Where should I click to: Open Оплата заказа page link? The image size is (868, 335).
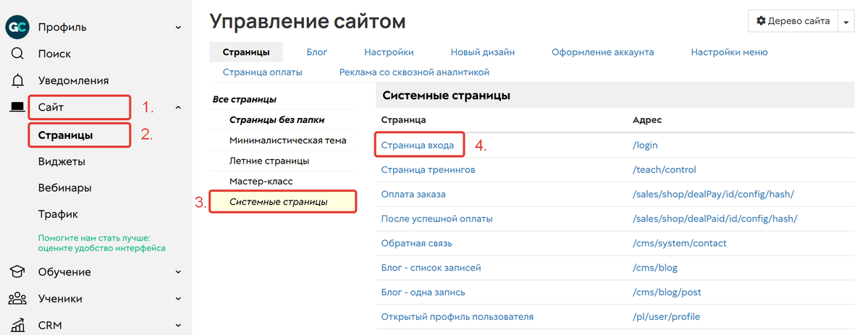click(x=413, y=195)
